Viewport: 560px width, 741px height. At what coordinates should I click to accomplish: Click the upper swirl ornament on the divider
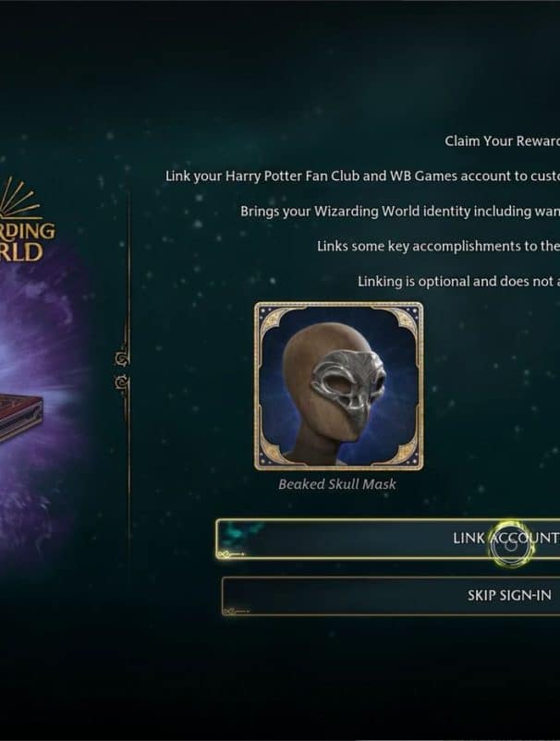(123, 359)
